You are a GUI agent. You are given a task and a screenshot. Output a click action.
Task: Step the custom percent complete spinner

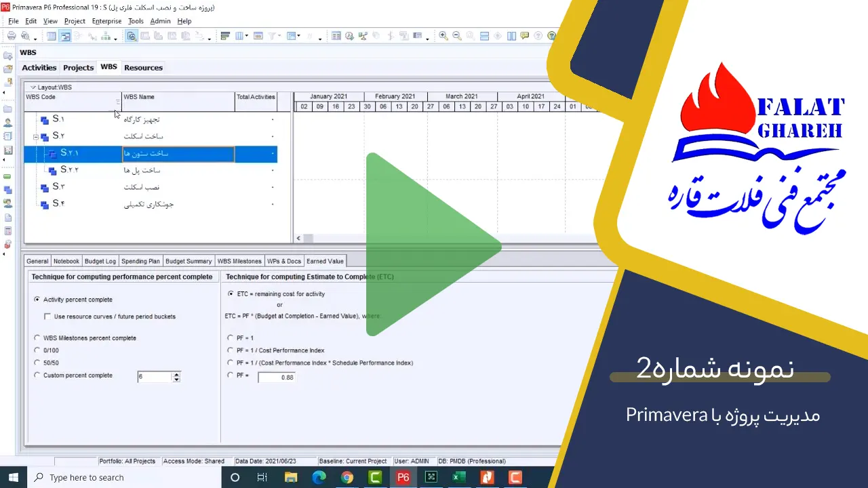[x=176, y=377]
